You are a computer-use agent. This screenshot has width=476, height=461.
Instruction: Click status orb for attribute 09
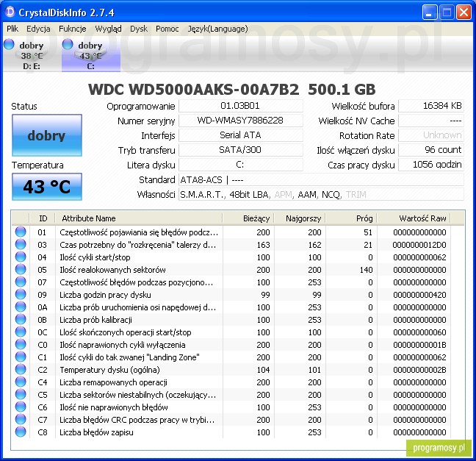tap(21, 294)
